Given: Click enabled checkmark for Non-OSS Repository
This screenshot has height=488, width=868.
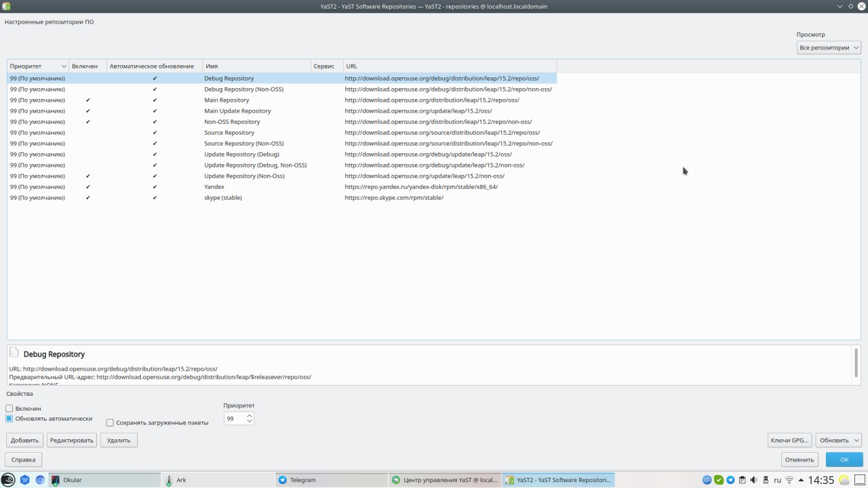Looking at the screenshot, I should (x=88, y=122).
